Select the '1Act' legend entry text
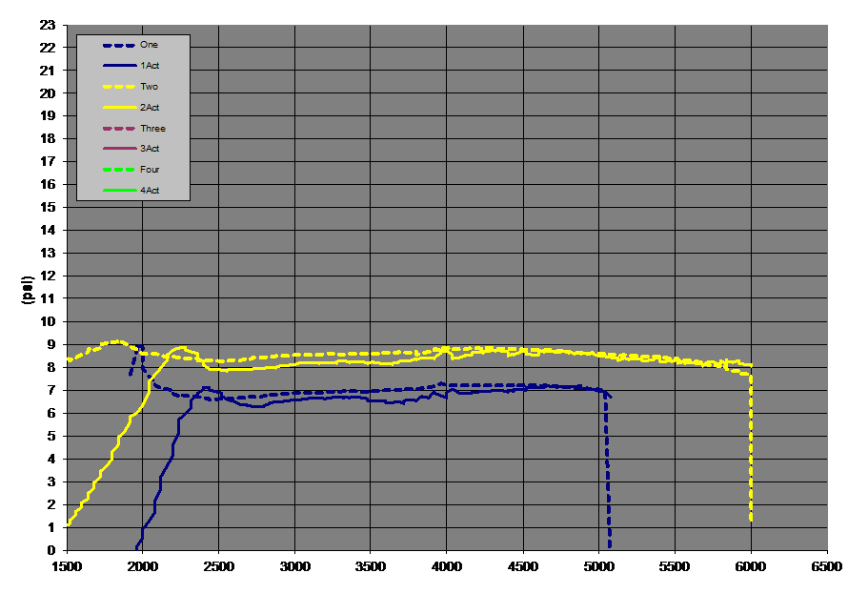The height and width of the screenshot is (594, 868). (x=150, y=66)
